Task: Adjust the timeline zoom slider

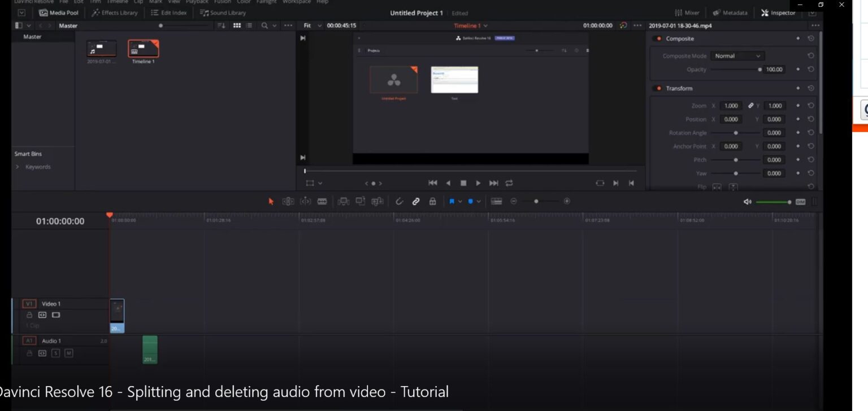Action: [x=536, y=201]
